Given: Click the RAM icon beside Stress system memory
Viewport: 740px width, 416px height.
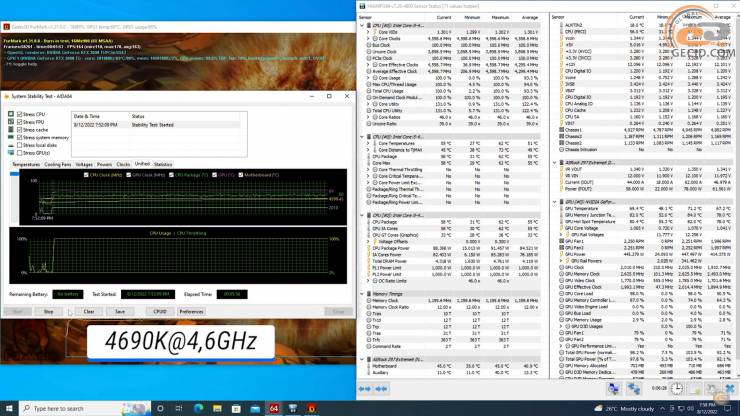Looking at the screenshot, I should (x=11, y=137).
